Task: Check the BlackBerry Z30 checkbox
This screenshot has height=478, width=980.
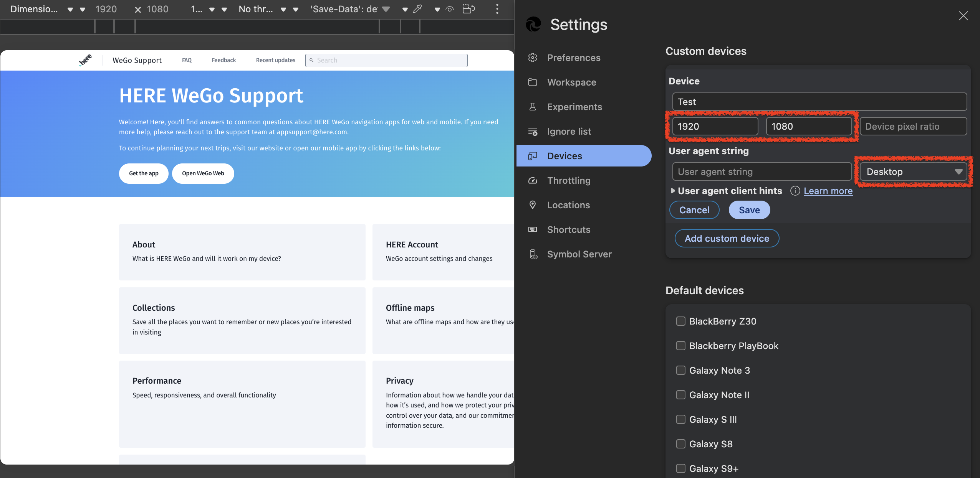Action: point(681,321)
